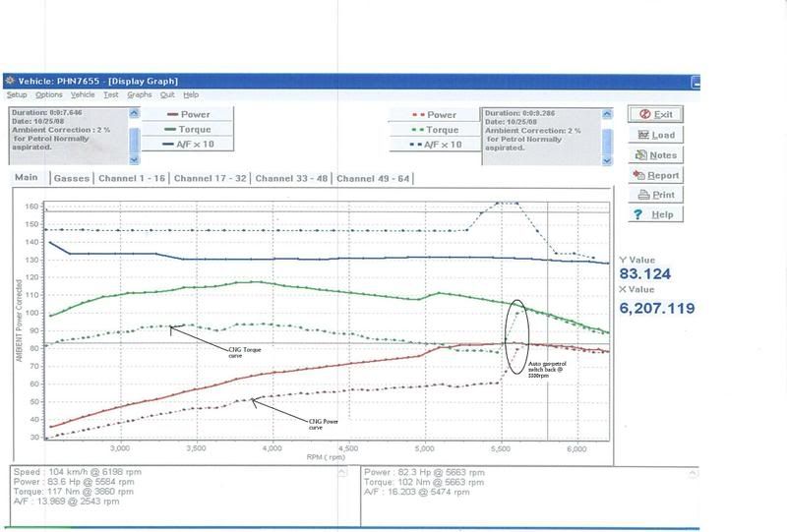Click 'Torque: 117 Nm @ 3860 rpm' text

coord(74,492)
